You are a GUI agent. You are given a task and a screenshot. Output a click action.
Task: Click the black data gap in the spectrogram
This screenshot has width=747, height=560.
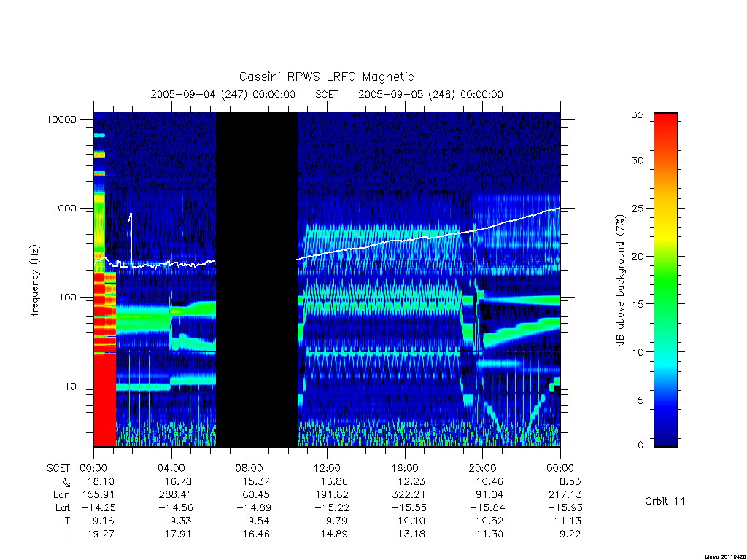tap(257, 279)
